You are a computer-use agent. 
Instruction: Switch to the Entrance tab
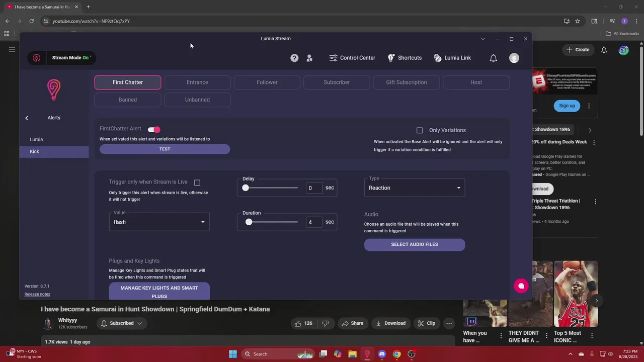point(197,82)
